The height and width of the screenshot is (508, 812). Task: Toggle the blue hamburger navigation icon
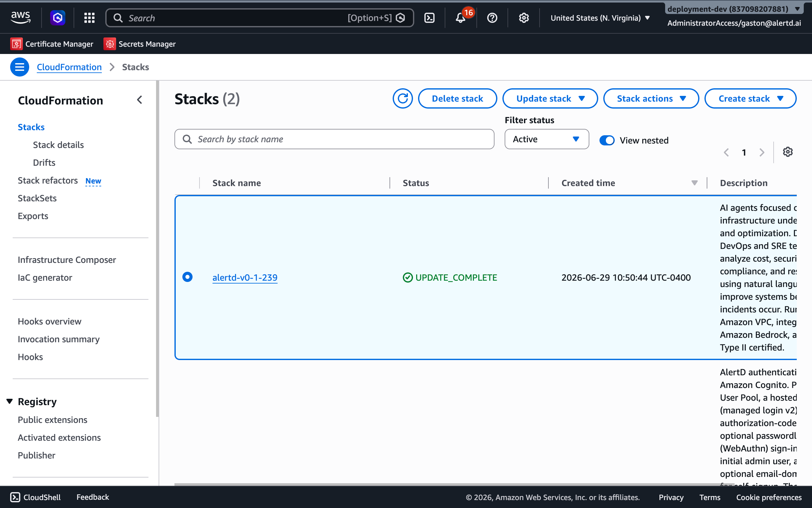(19, 67)
